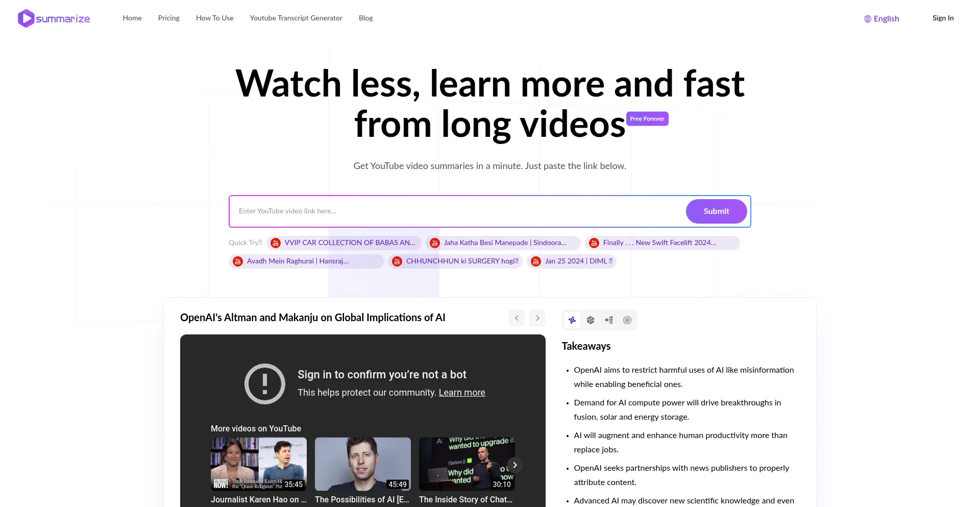The height and width of the screenshot is (507, 980).
Task: Advance the More videos carousel arrow
Action: (515, 465)
